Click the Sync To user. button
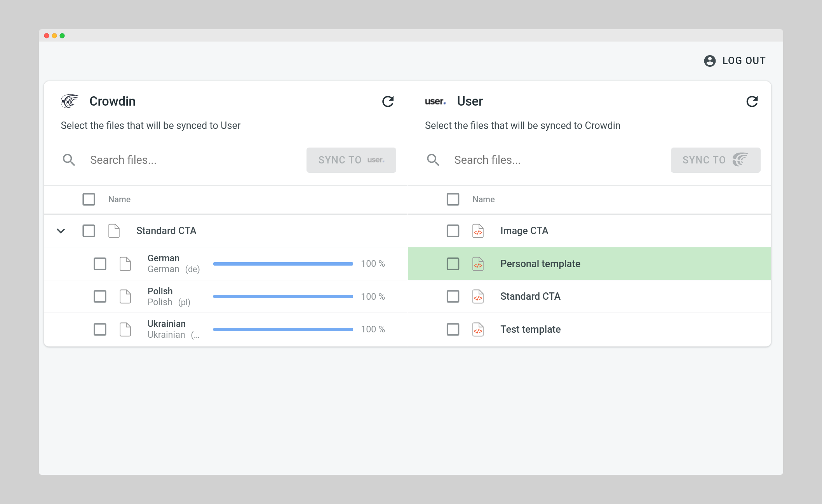The height and width of the screenshot is (504, 822). click(x=351, y=160)
